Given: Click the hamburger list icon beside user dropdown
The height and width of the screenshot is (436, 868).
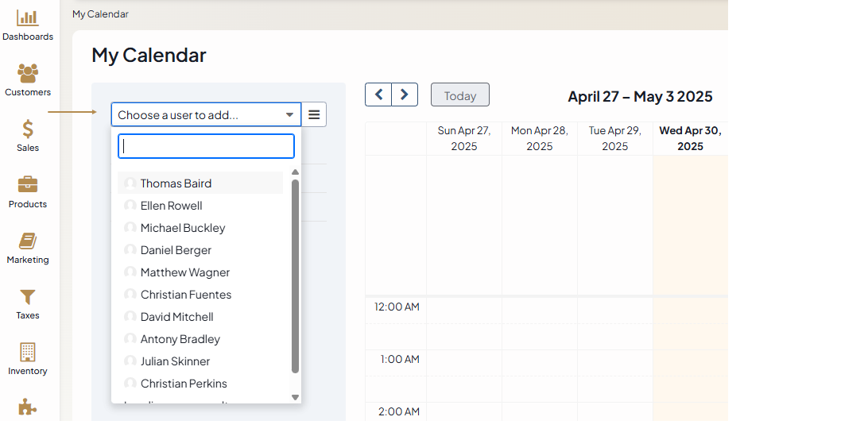Looking at the screenshot, I should coord(314,115).
